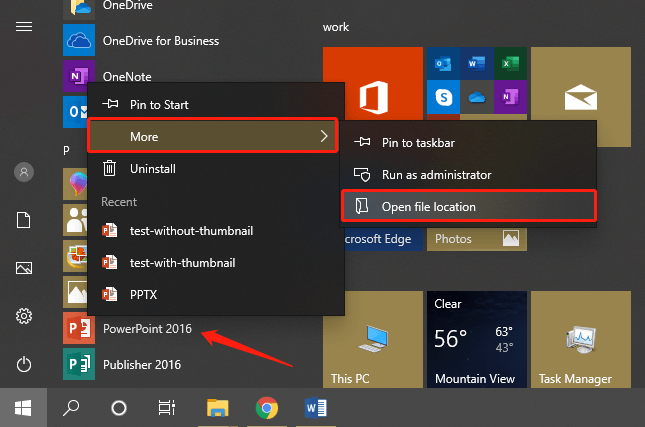Viewport: 645px width, 427px height.
Task: Click the OneDrive for Business label
Action: click(x=161, y=41)
